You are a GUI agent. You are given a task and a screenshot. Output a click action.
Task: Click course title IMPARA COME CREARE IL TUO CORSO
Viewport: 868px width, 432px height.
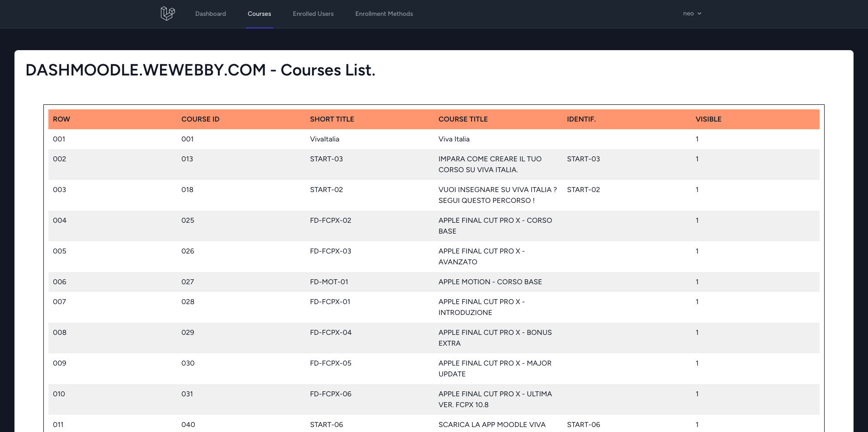click(x=490, y=164)
